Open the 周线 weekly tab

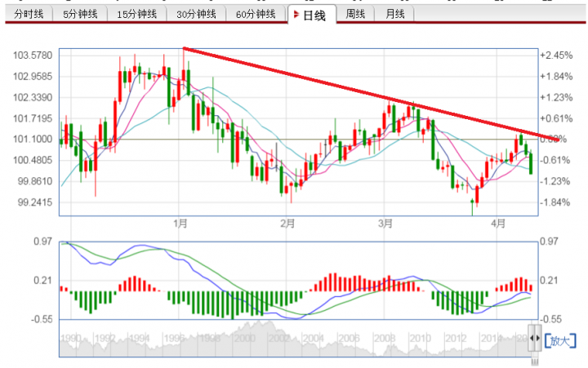tap(355, 14)
